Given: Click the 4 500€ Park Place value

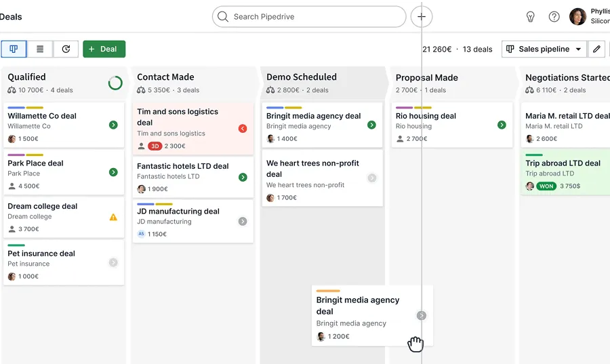Looking at the screenshot, I should coord(28,186).
